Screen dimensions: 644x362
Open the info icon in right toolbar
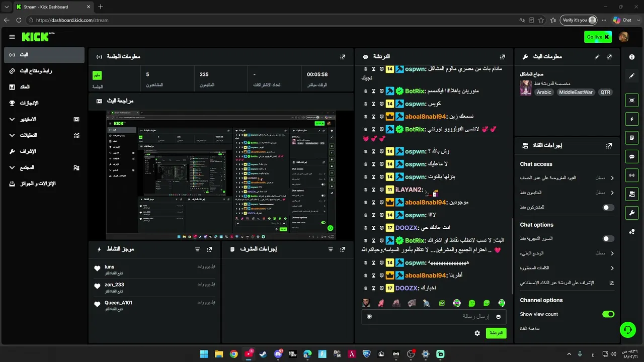click(632, 57)
